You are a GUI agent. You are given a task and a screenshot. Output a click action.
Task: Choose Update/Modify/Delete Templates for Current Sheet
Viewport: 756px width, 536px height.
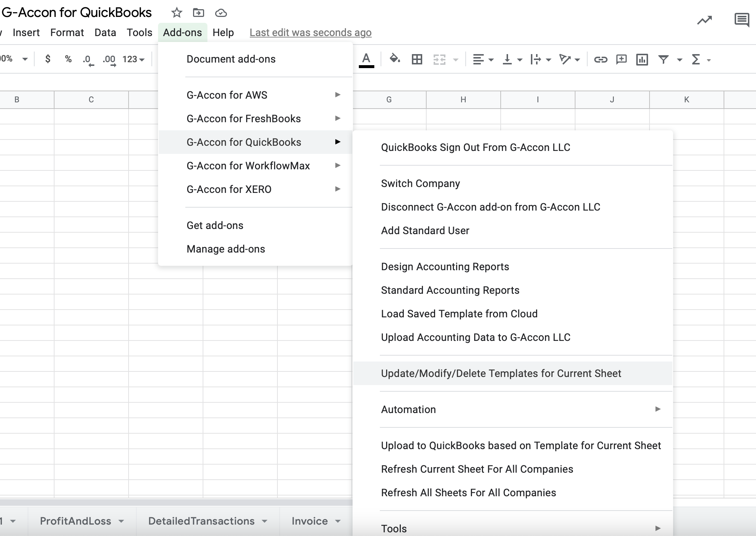point(513,373)
